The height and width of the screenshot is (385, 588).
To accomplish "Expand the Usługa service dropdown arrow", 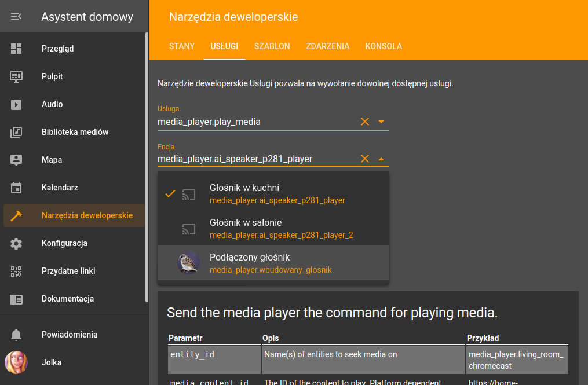I will (x=381, y=122).
